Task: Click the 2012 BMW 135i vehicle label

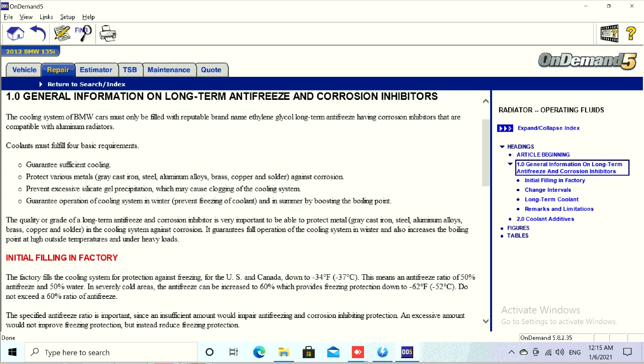Action: (30, 51)
